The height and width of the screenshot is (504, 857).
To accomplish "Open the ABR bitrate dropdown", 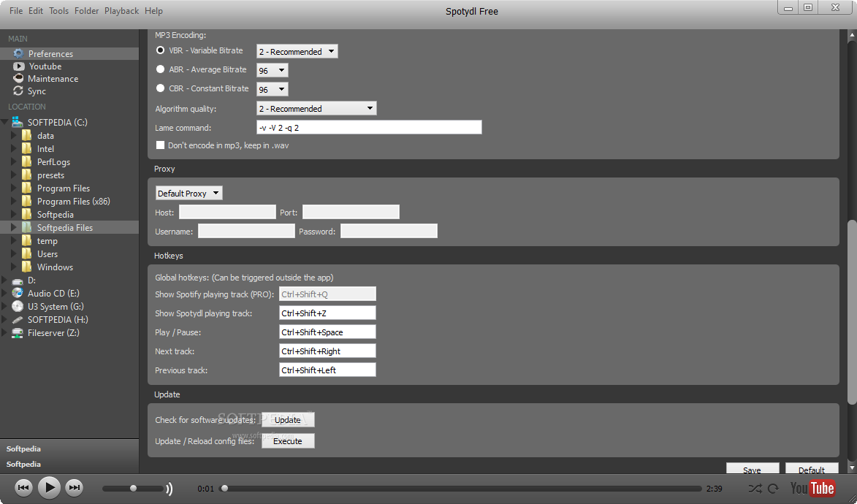I will point(273,71).
